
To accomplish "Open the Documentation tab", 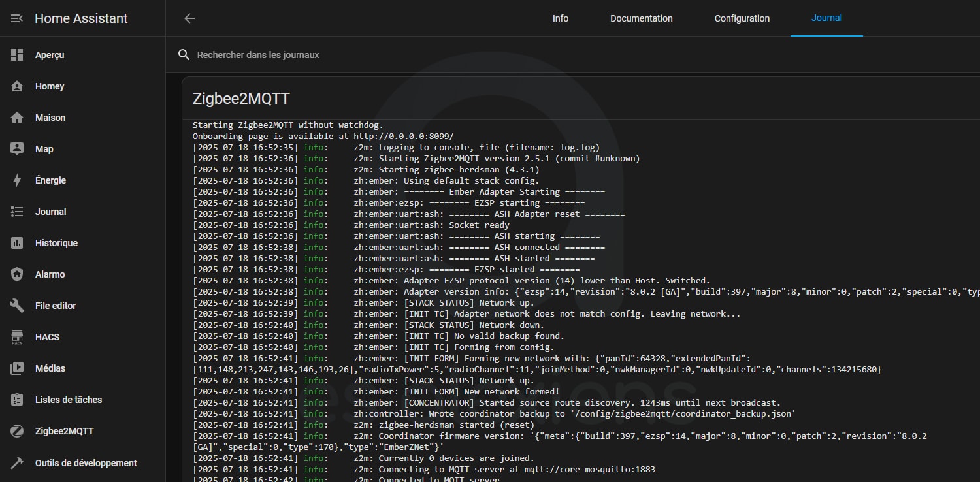I will (x=642, y=18).
